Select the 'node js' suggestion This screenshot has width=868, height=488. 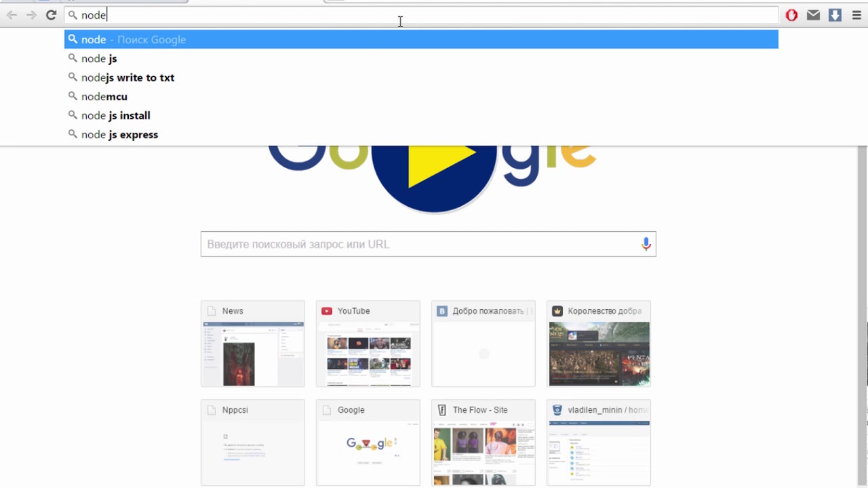pos(421,58)
